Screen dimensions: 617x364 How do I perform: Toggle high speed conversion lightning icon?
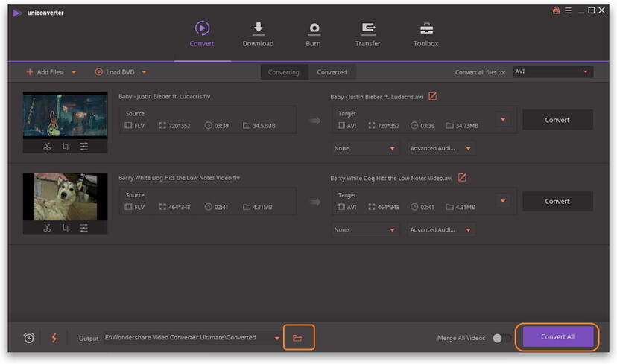coord(54,338)
